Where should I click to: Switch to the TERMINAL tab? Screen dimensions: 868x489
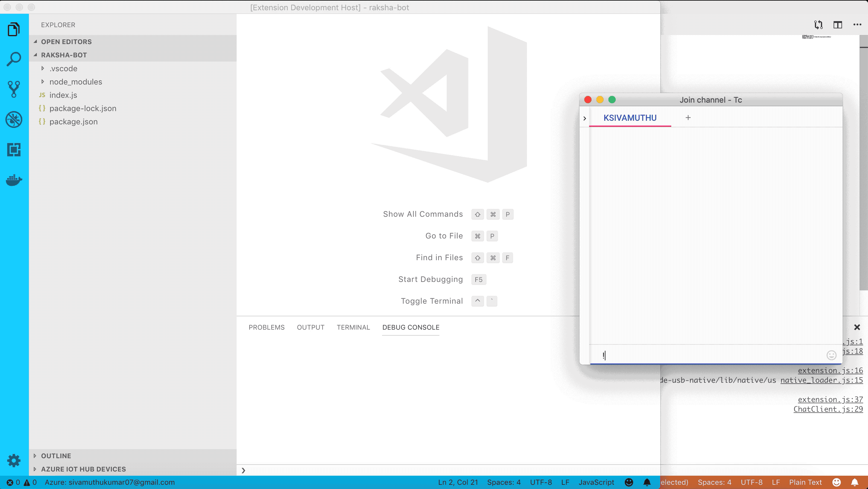point(353,327)
